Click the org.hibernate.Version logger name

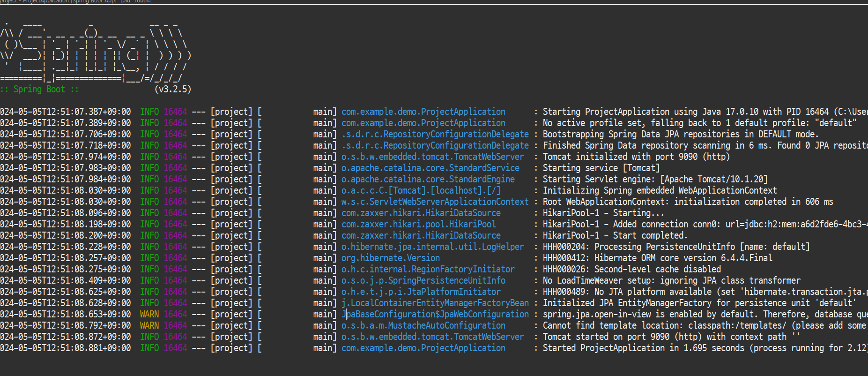point(390,258)
